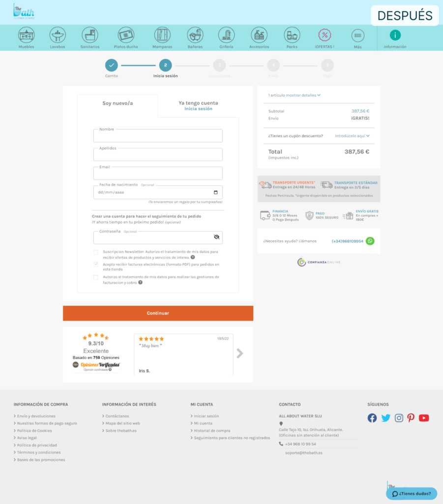
Task: Open the Facebook page icon
Action: pos(372,418)
